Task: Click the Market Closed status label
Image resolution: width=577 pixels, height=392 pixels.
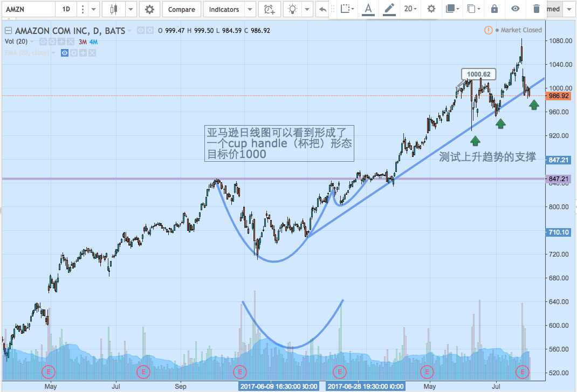Action: pyautogui.click(x=521, y=30)
